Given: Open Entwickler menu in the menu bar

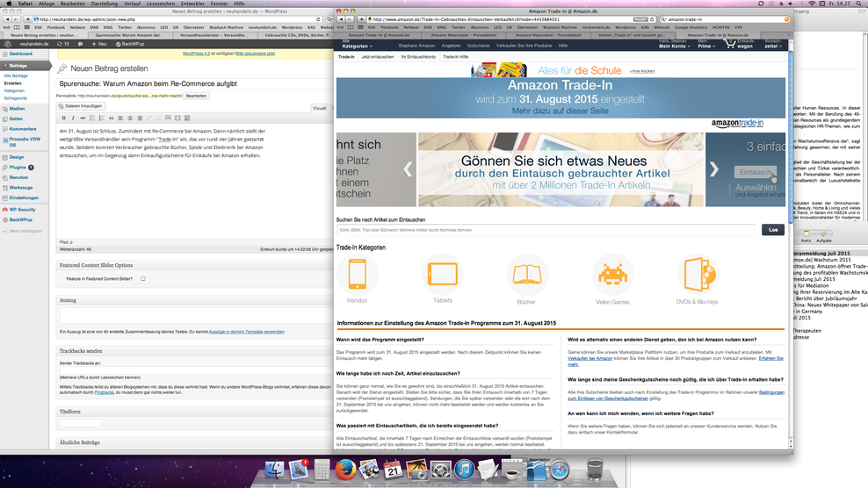Looking at the screenshot, I should click(192, 4).
